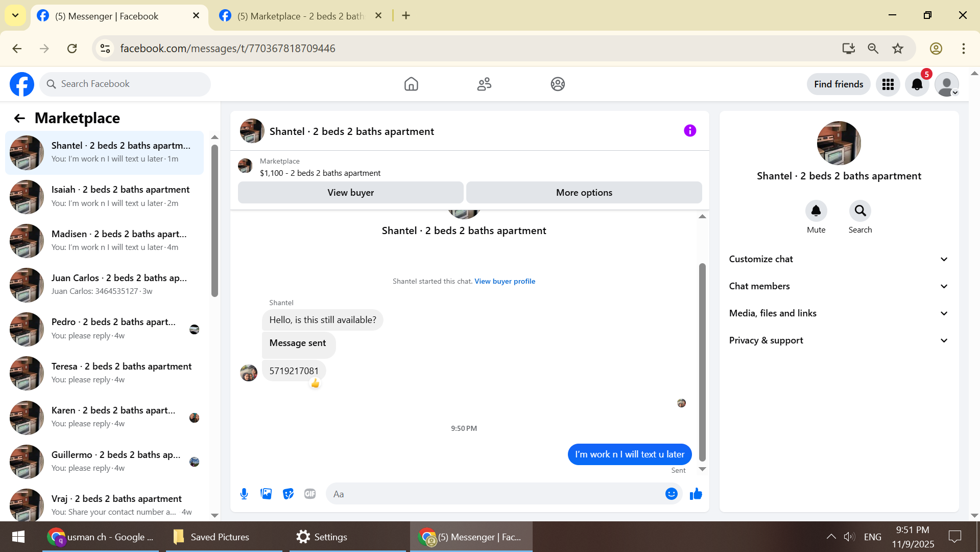Open Saved Pictures folder in taskbar
Image resolution: width=980 pixels, height=552 pixels.
tap(224, 537)
